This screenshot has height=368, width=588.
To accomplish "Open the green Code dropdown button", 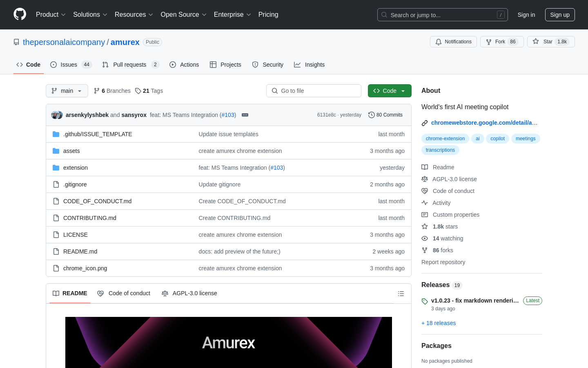I will click(x=390, y=91).
